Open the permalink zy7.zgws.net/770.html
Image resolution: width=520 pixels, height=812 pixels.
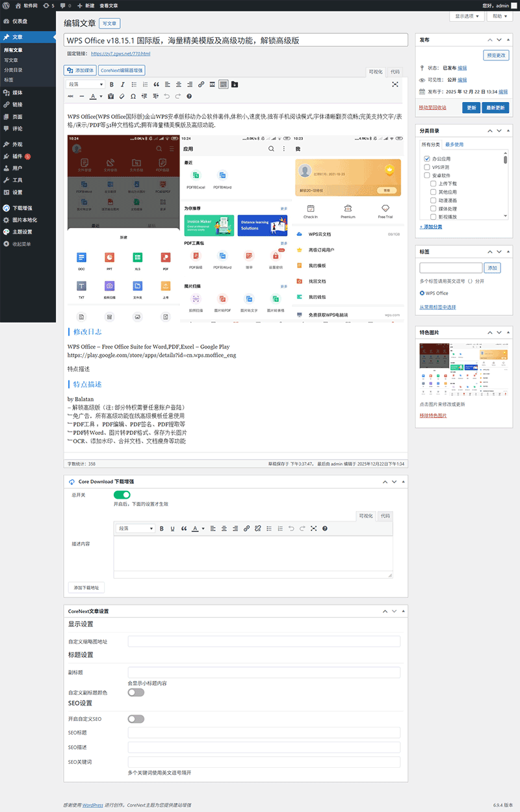(120, 54)
